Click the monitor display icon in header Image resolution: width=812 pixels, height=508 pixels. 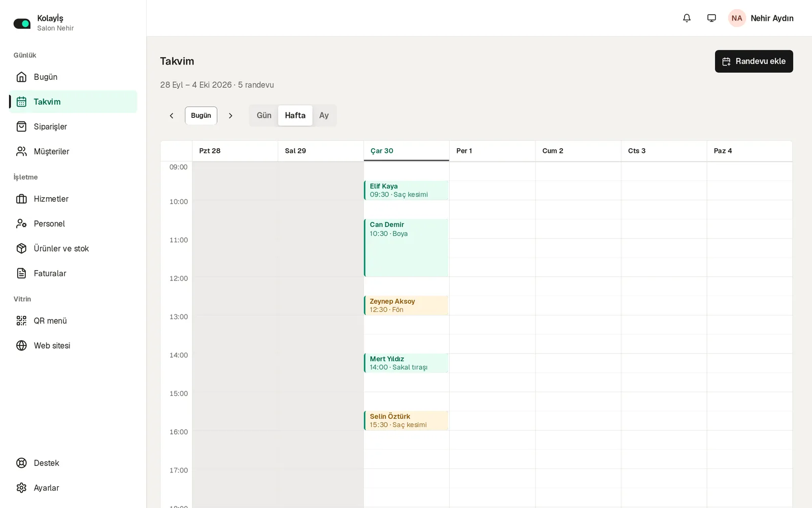[x=712, y=18]
